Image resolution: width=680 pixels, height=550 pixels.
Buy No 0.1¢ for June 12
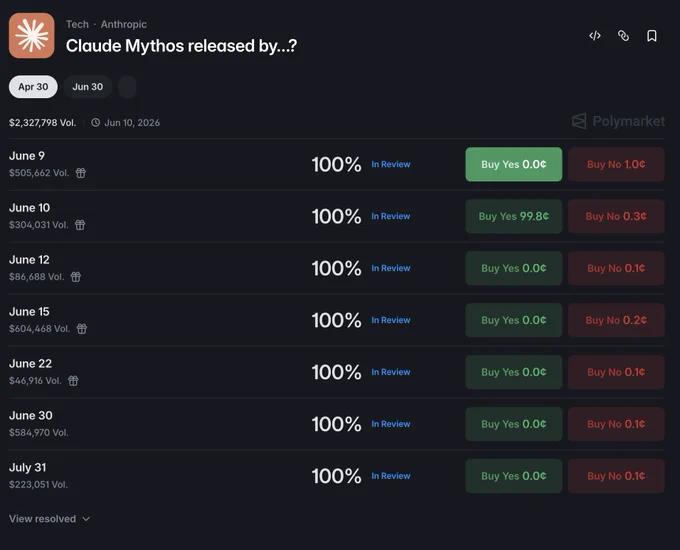[616, 268]
